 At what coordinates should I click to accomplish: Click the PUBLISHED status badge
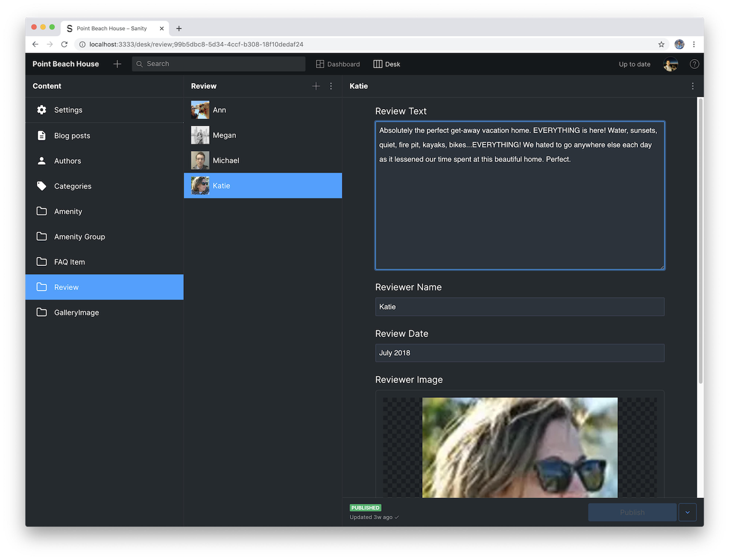tap(365, 507)
